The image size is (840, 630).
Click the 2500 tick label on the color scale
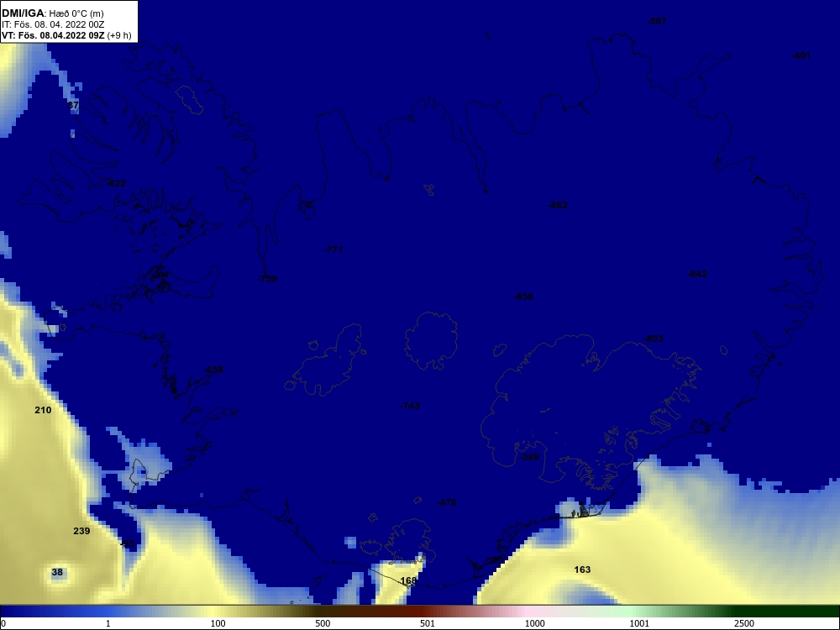coord(744,623)
